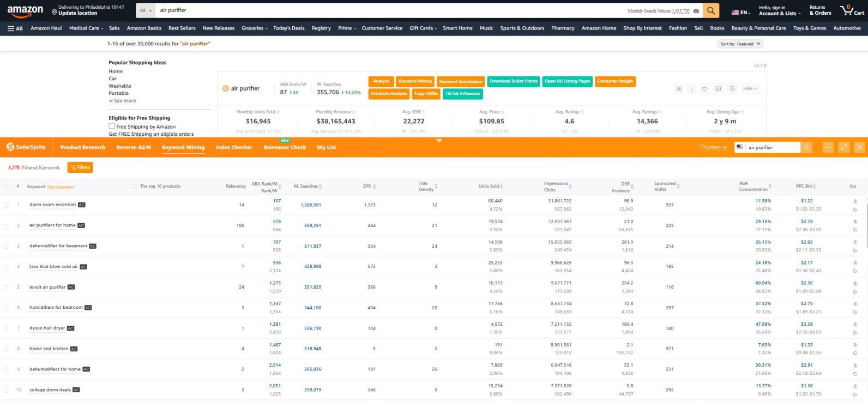Open Relevance Check tab

(285, 147)
